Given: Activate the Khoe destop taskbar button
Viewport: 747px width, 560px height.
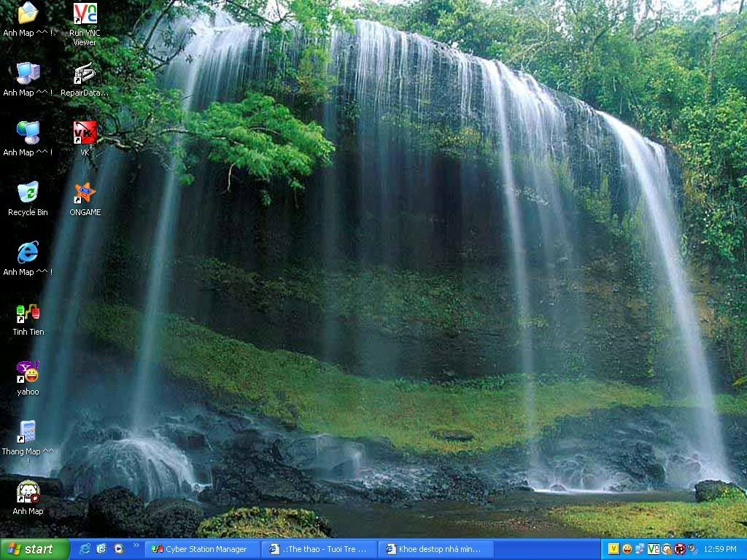Looking at the screenshot, I should (437, 549).
